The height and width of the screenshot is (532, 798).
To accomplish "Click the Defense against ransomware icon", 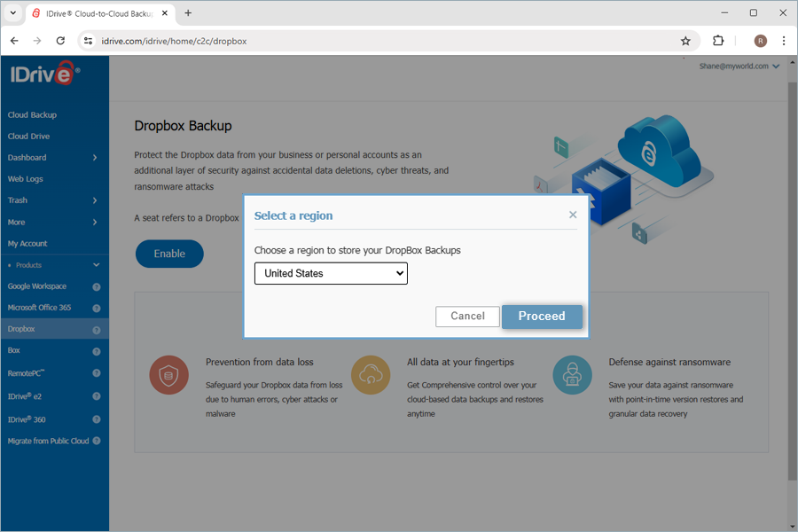I will (572, 375).
